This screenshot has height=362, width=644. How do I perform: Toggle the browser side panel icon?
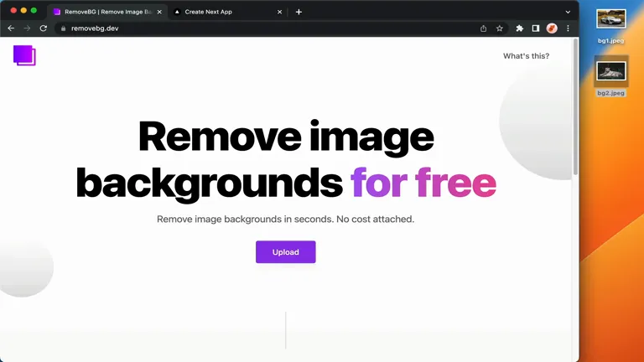[x=536, y=28]
